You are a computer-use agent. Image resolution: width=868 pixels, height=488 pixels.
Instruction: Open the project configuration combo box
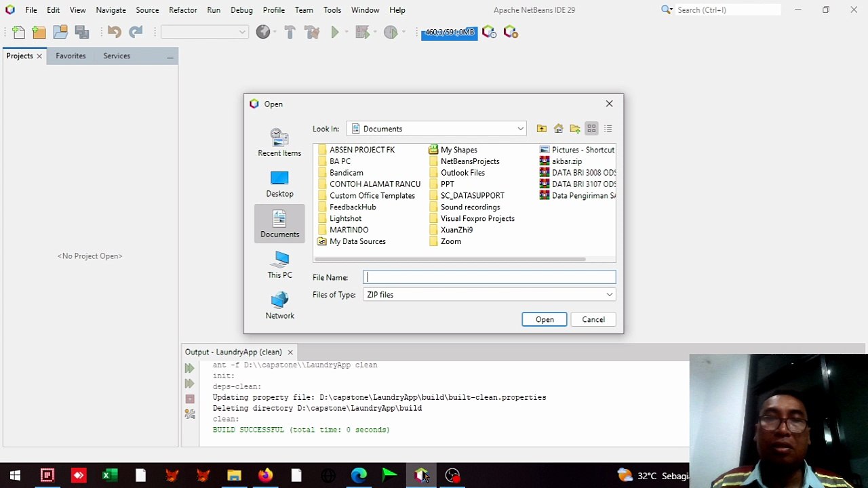tap(204, 32)
